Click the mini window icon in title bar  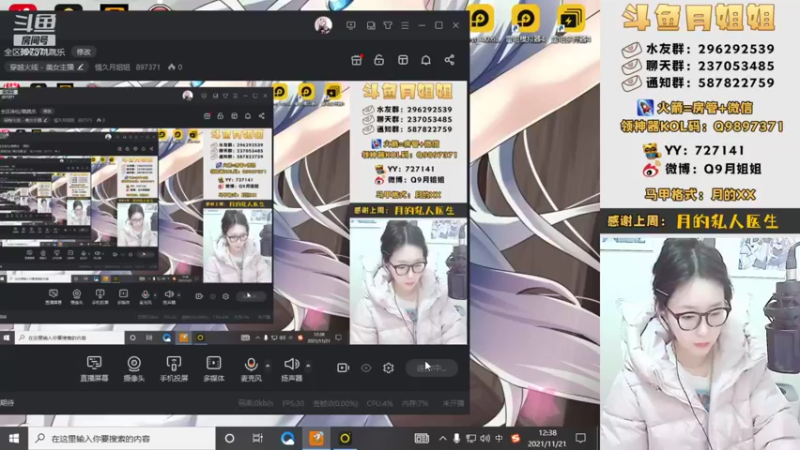point(371,25)
